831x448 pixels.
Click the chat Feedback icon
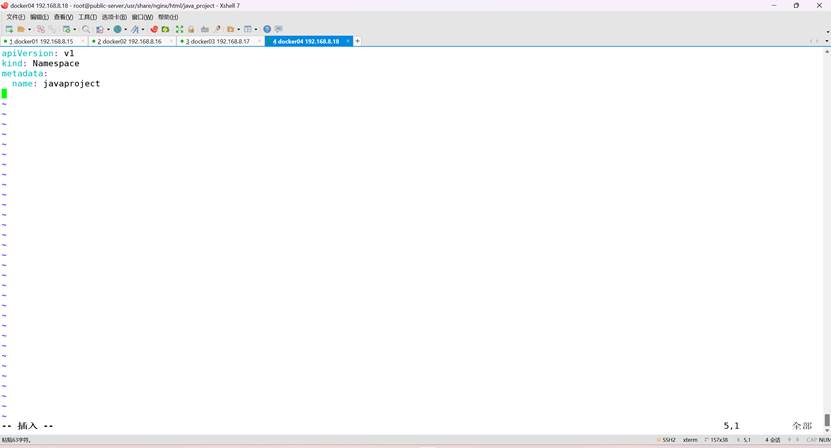point(279,29)
